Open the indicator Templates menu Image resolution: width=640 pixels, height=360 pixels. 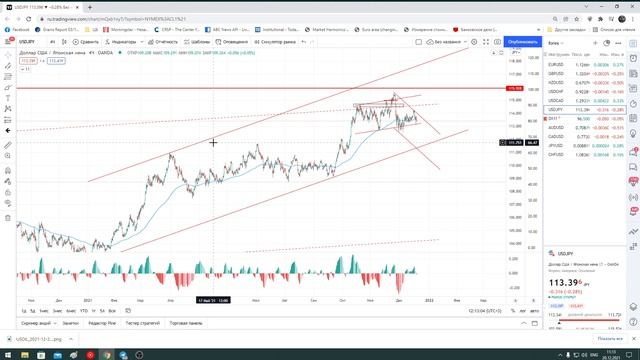197,42
